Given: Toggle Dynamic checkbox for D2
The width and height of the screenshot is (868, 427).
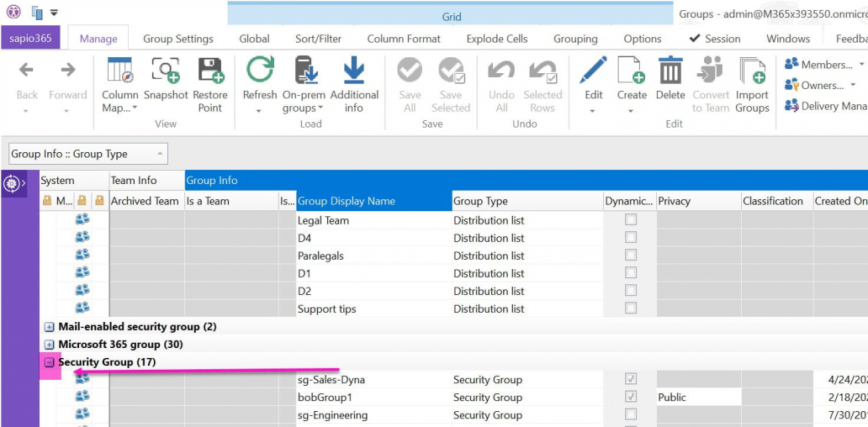Looking at the screenshot, I should [631, 291].
